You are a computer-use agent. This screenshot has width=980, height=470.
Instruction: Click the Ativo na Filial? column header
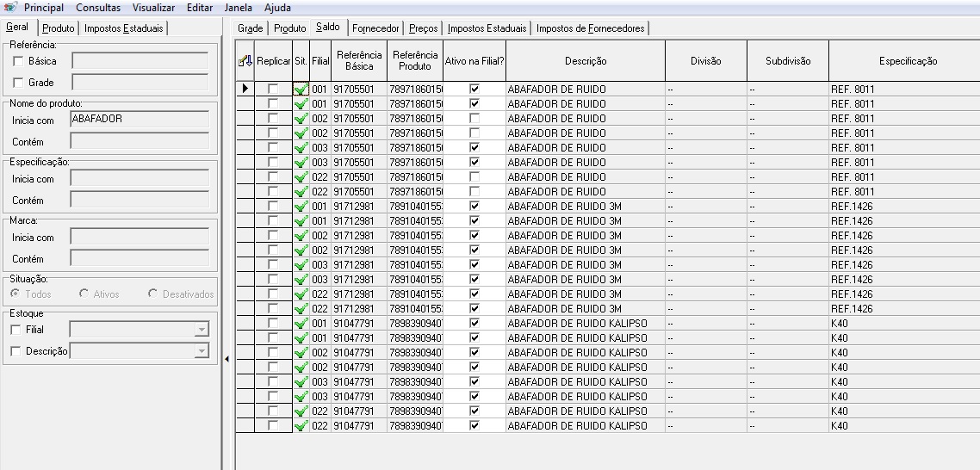[474, 60]
